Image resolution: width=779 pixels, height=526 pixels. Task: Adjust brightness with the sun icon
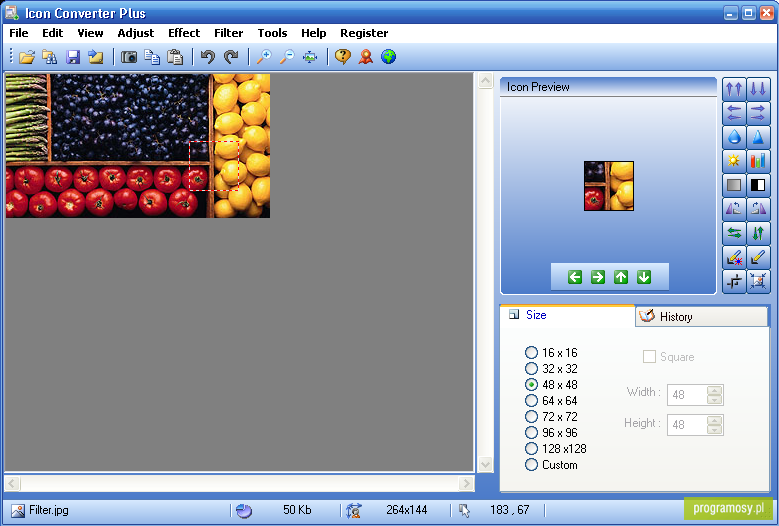point(734,160)
